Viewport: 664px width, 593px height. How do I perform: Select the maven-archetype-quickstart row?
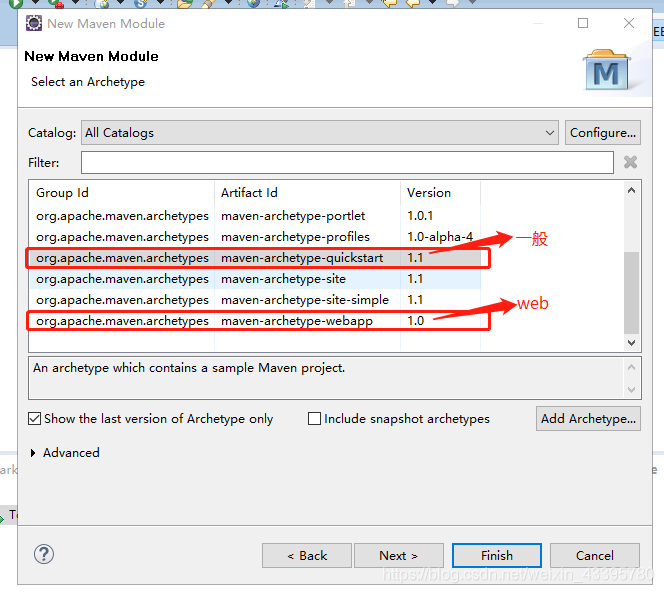[x=255, y=258]
